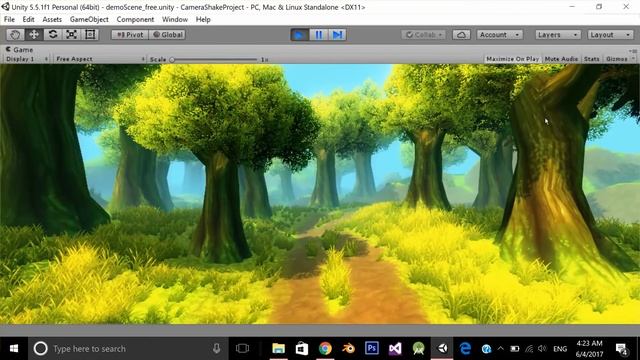The image size is (640, 360).
Task: Toggle Mute Audio
Action: pos(561,59)
